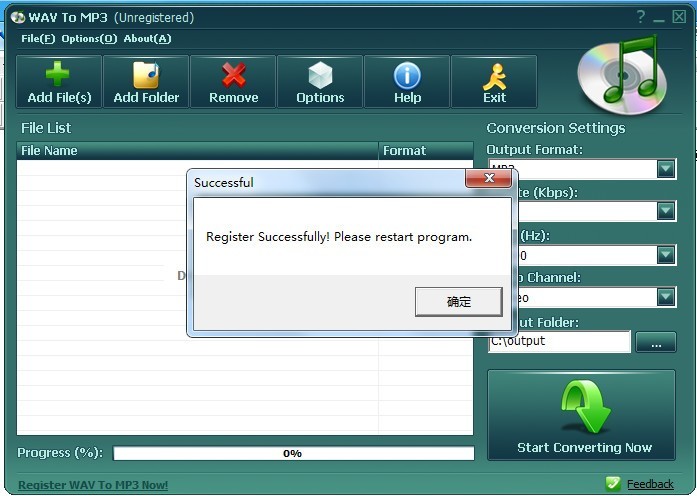Click the Exit running man button
This screenshot has height=496, width=697.
coord(494,82)
